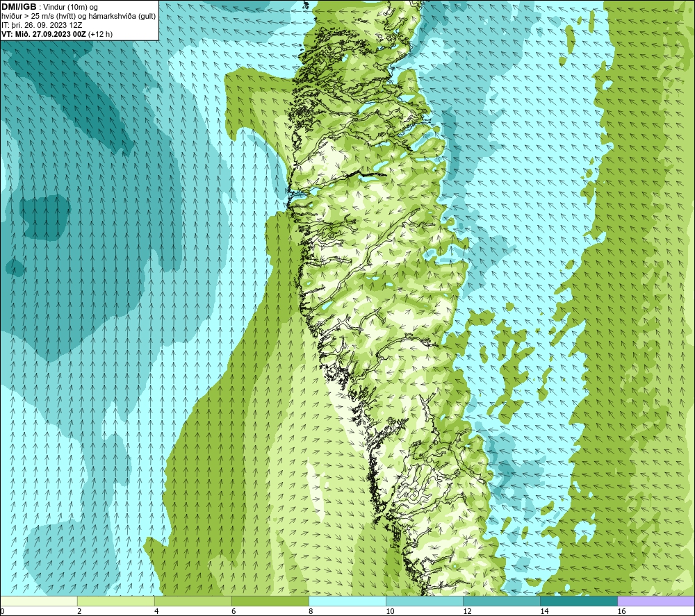Click the legend tick label '6'
This screenshot has width=695, height=616.
[234, 611]
